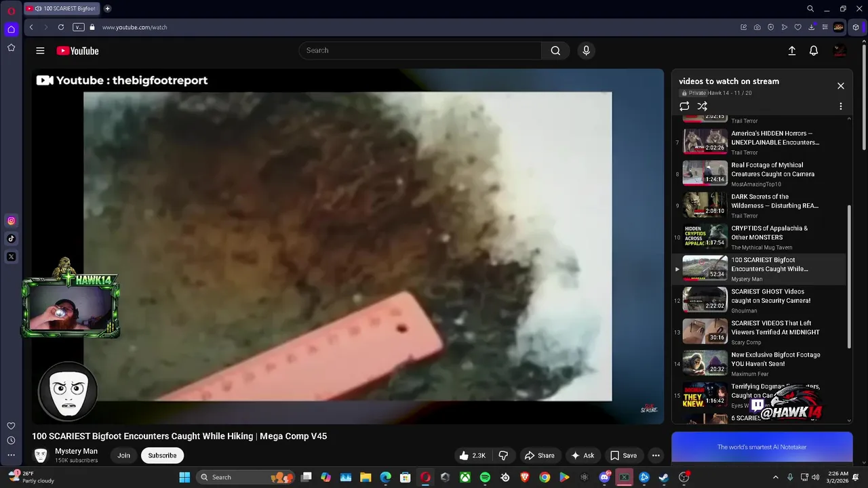Click the Opera snapshot camera icon
Screen dimensions: 868x488
coord(757,27)
